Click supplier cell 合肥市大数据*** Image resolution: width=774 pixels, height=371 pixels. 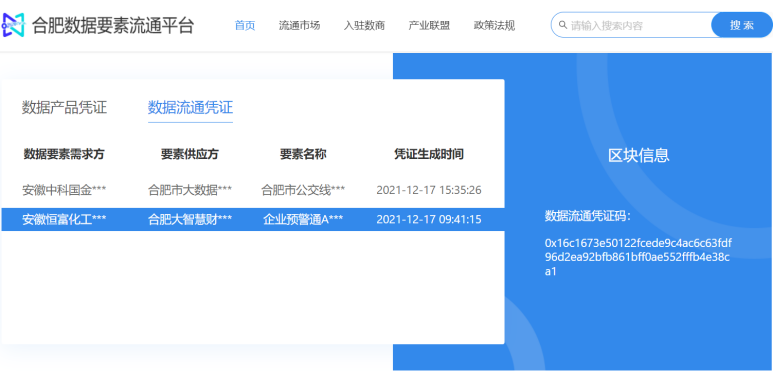pyautogui.click(x=190, y=190)
